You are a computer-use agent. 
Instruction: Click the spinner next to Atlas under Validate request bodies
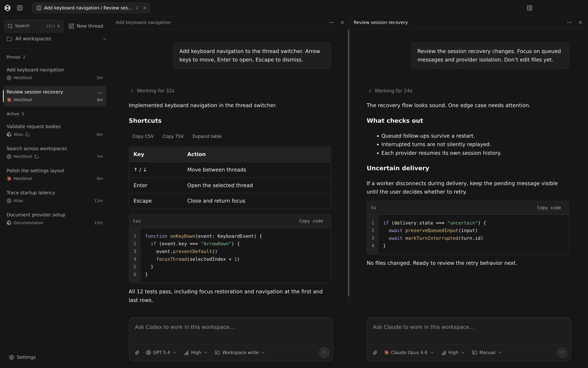click(27, 134)
